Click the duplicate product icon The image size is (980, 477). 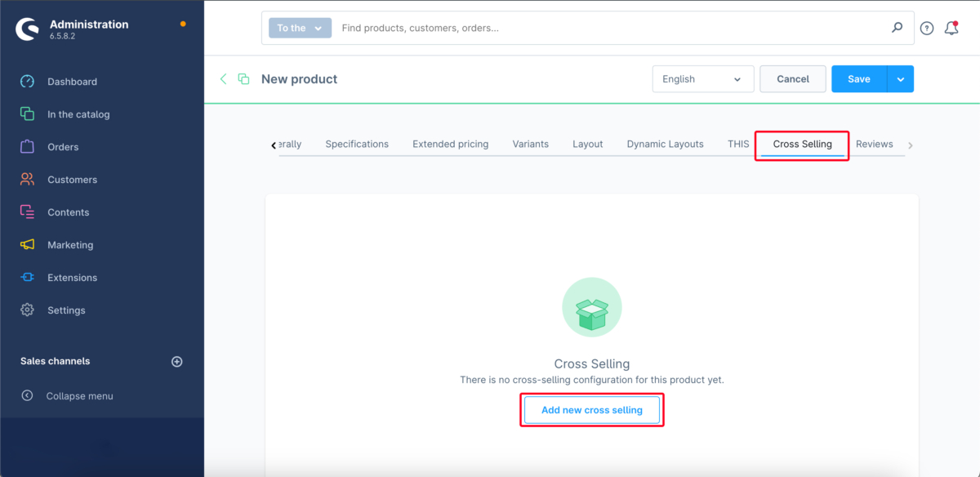tap(243, 79)
